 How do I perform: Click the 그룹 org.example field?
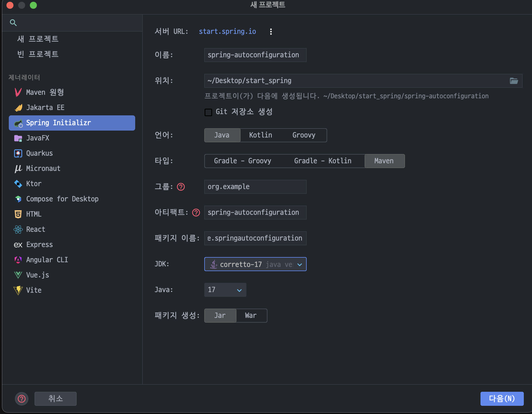pos(255,187)
